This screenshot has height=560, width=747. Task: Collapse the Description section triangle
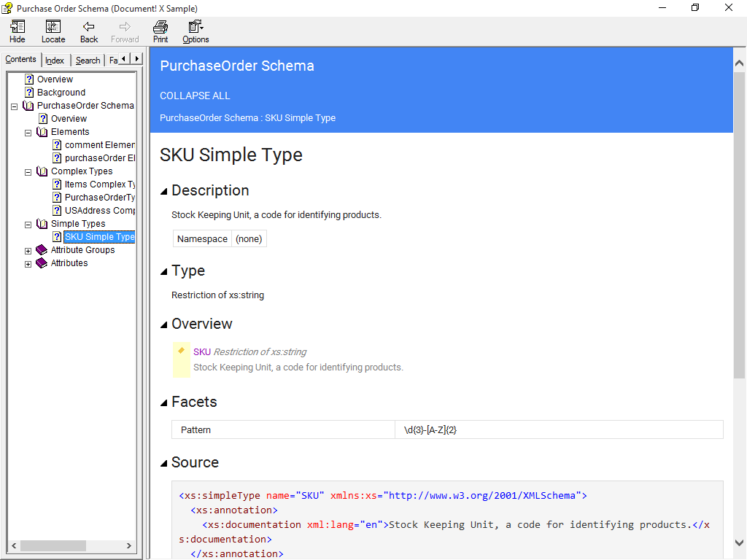164,192
